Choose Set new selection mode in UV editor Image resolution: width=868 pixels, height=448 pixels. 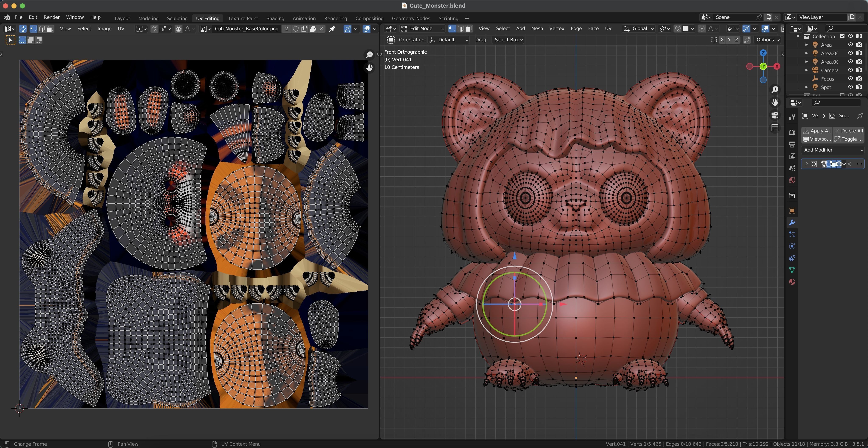point(22,40)
